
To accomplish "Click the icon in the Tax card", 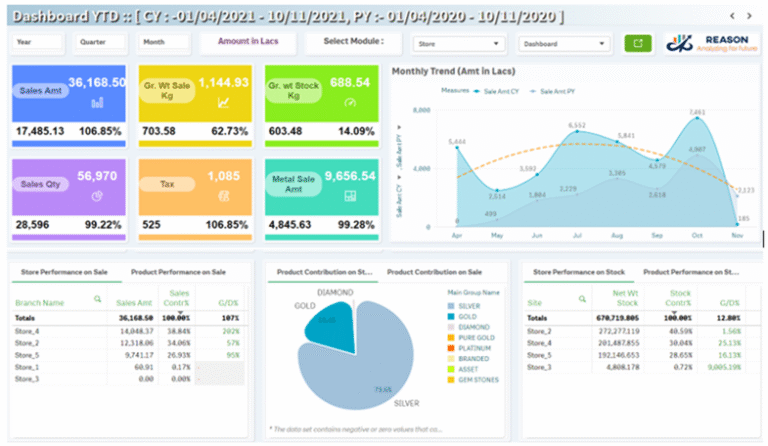I will 223,196.
